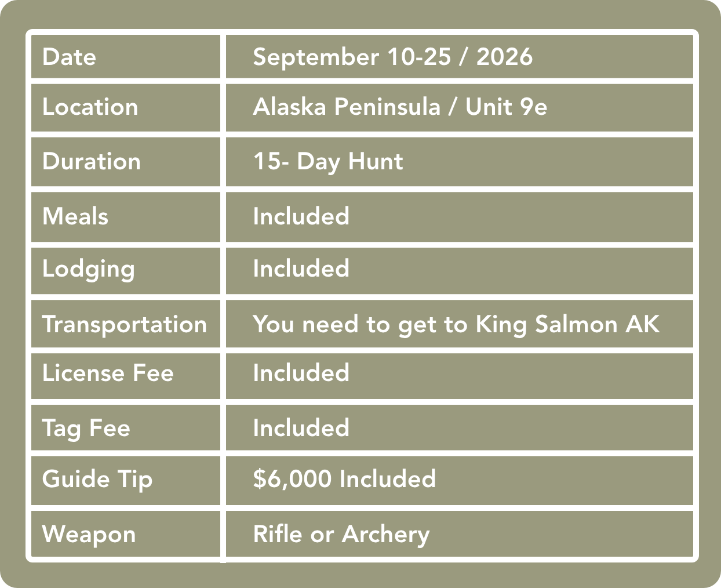Click the Meals label cell
Screen dimensions: 721x588
coord(75,216)
